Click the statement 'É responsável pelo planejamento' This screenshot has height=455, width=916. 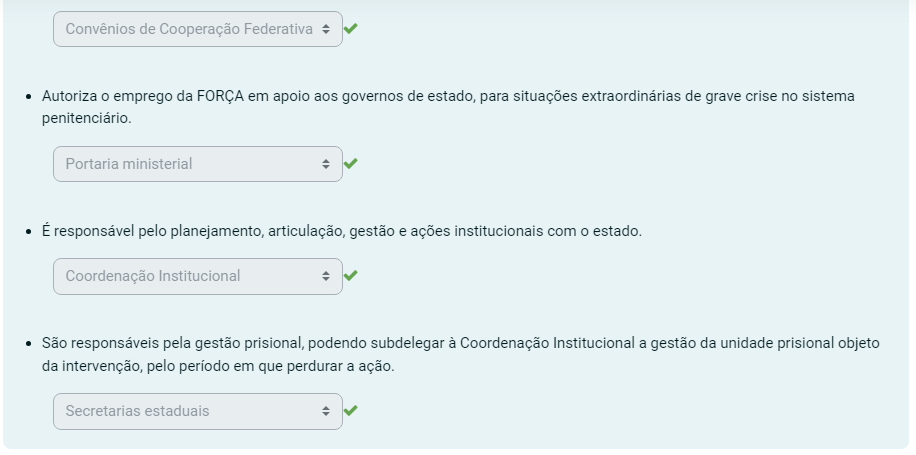(341, 231)
